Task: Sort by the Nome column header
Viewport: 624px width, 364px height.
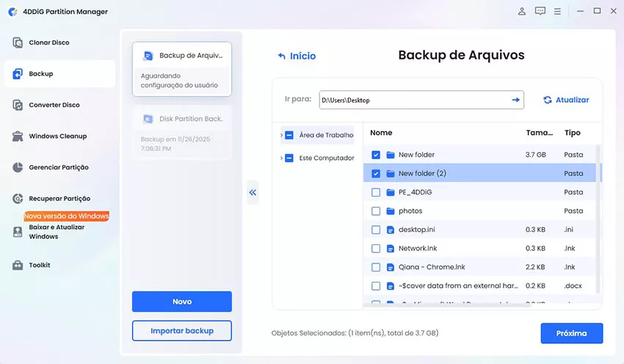Action: click(x=381, y=133)
